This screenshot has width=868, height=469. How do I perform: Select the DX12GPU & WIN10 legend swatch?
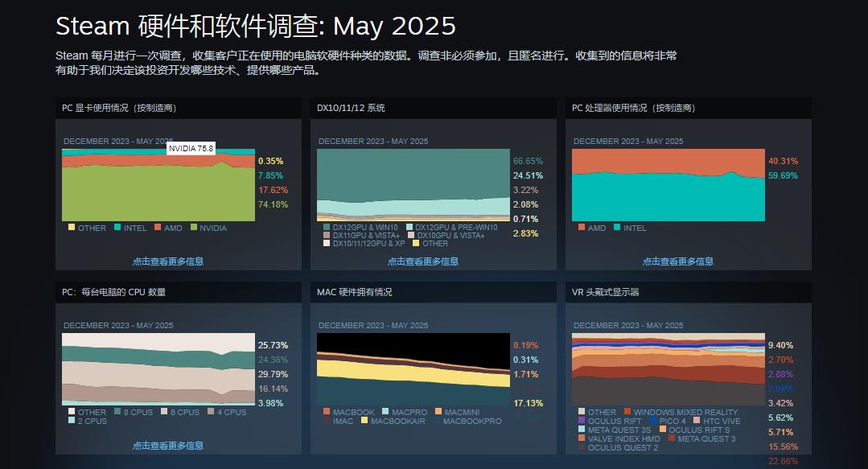click(x=327, y=228)
